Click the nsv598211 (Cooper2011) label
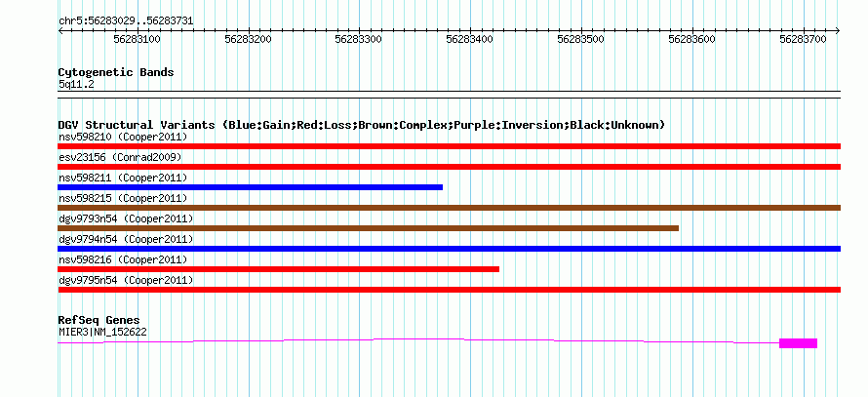Viewport: 868px width, 397px height. coord(123,178)
